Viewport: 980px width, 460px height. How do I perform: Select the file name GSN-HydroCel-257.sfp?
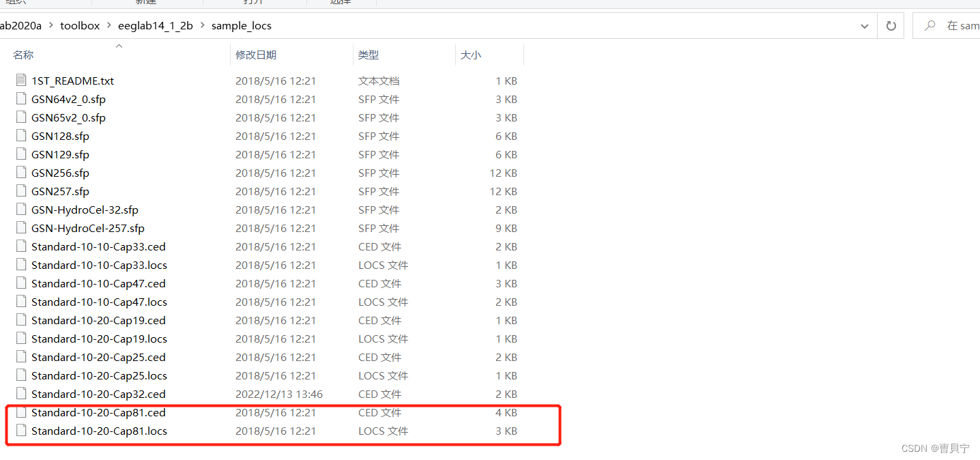[88, 228]
